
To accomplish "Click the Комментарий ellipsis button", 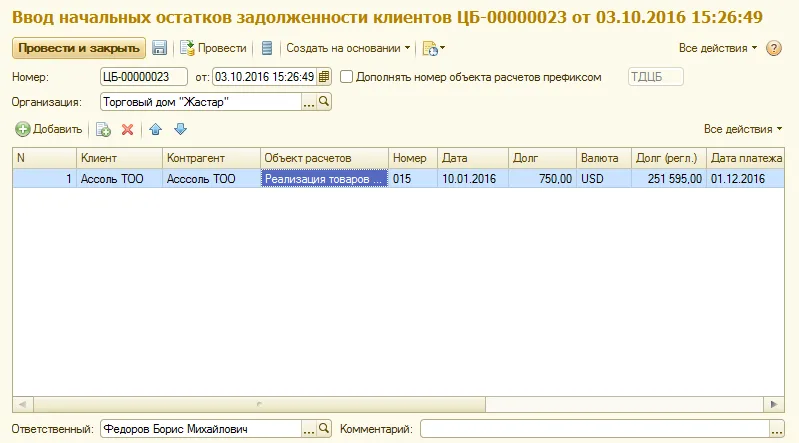I will 777,429.
